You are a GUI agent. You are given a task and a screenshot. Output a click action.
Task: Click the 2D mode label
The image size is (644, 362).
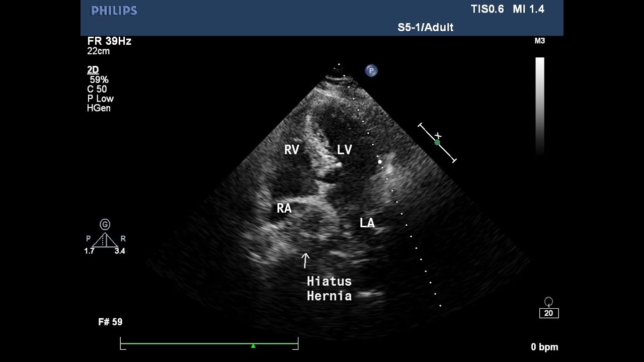point(93,70)
